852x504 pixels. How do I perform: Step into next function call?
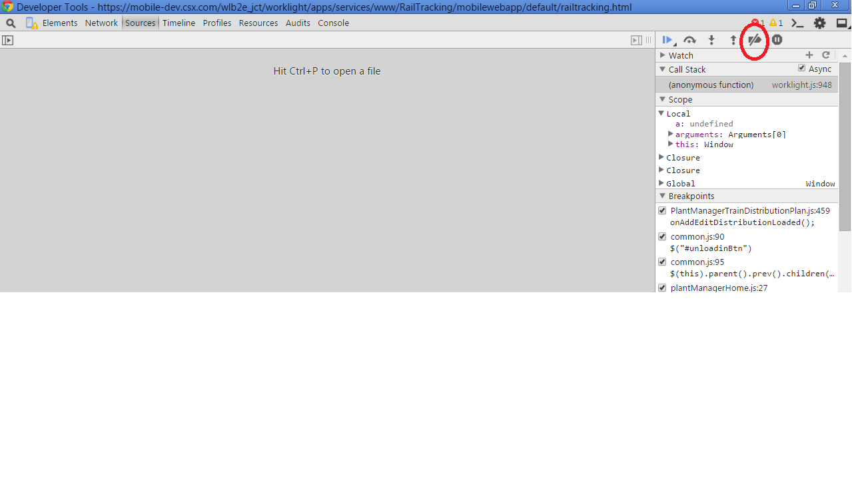click(711, 40)
